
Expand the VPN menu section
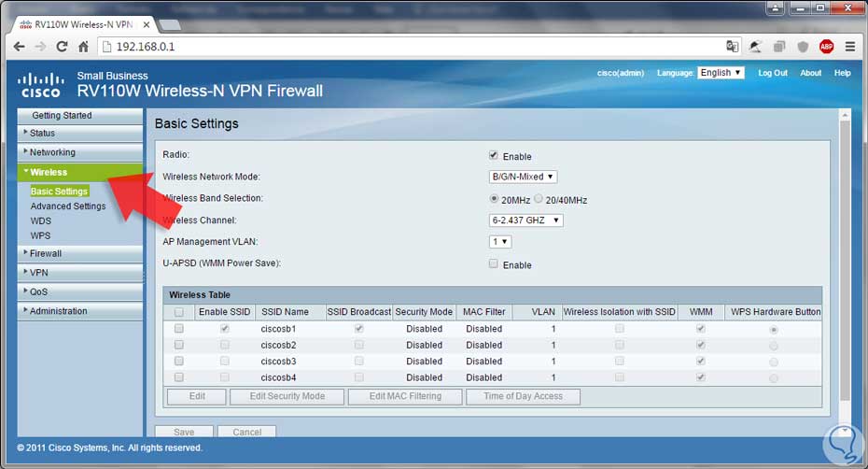[80, 273]
